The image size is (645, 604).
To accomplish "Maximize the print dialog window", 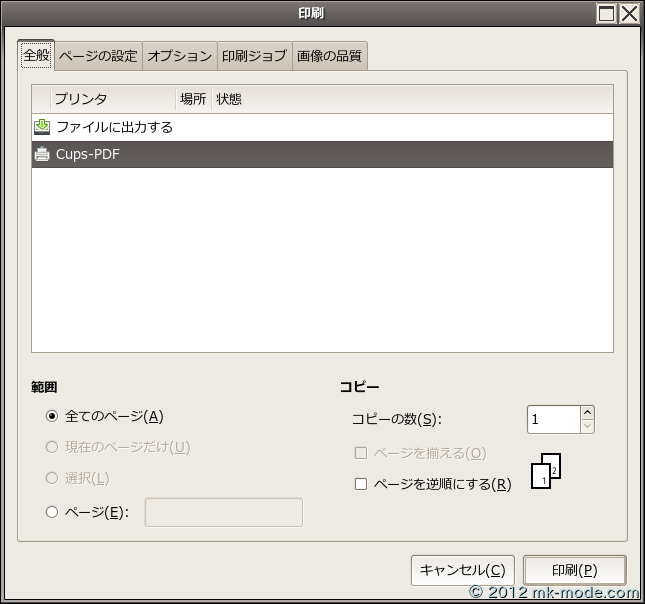I will tap(607, 13).
